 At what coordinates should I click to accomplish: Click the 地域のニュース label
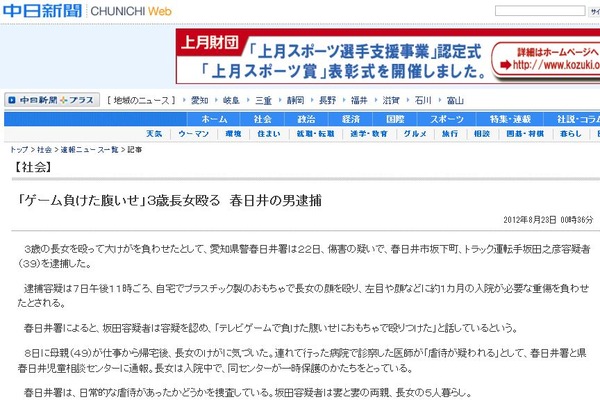pyautogui.click(x=141, y=100)
